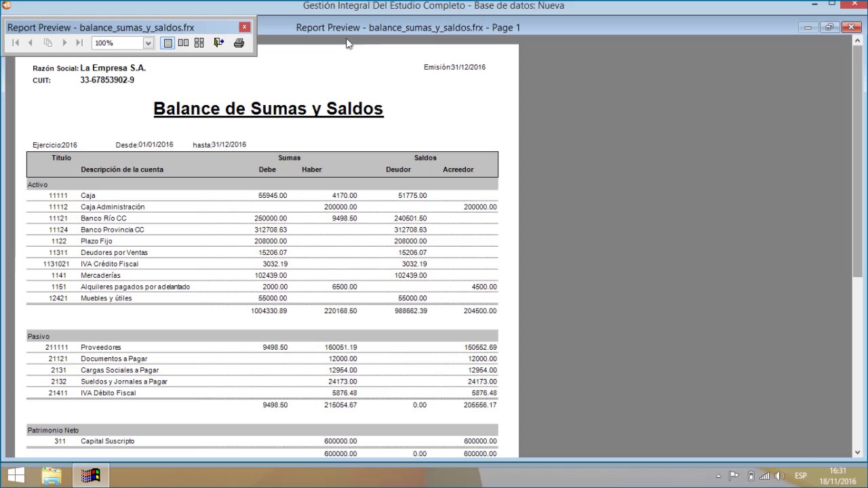The height and width of the screenshot is (488, 868).
Task: Minimize the Report Preview Page 1 window
Action: pos(808,27)
